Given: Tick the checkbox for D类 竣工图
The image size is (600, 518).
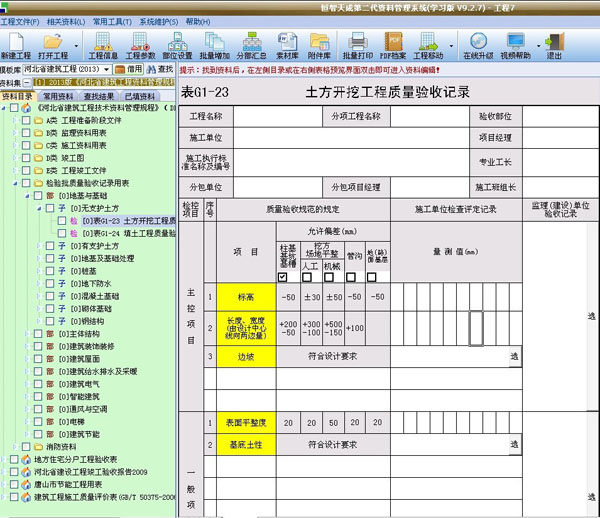Looking at the screenshot, I should coord(26,158).
